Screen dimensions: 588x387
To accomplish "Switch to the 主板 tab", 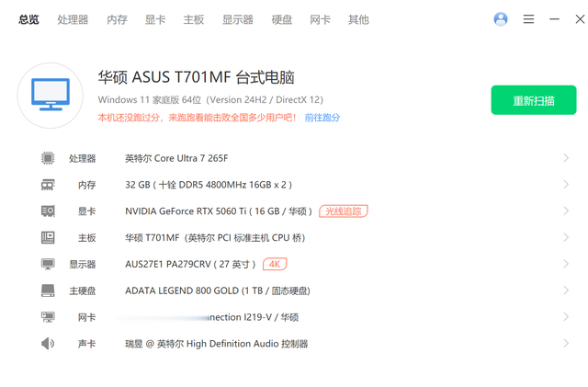I will pos(194,19).
